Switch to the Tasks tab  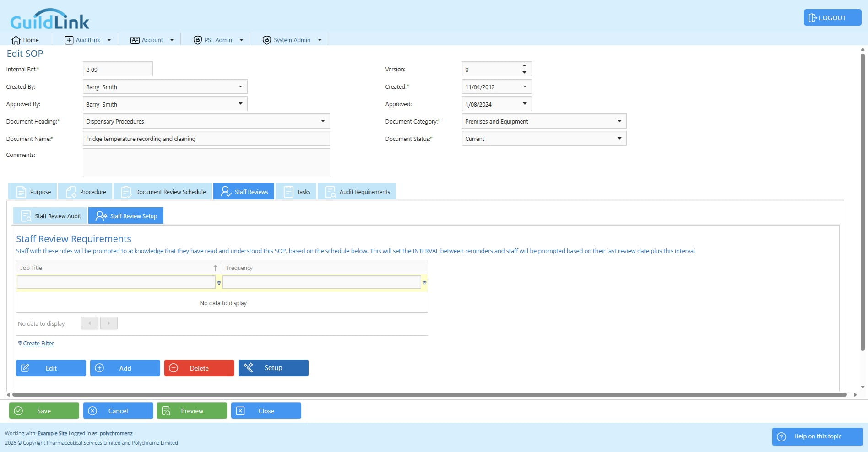pyautogui.click(x=296, y=192)
